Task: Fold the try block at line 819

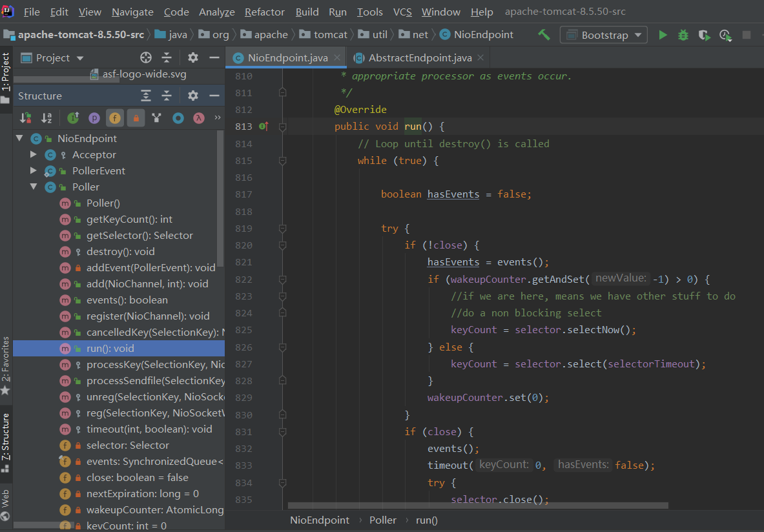Action: click(282, 228)
